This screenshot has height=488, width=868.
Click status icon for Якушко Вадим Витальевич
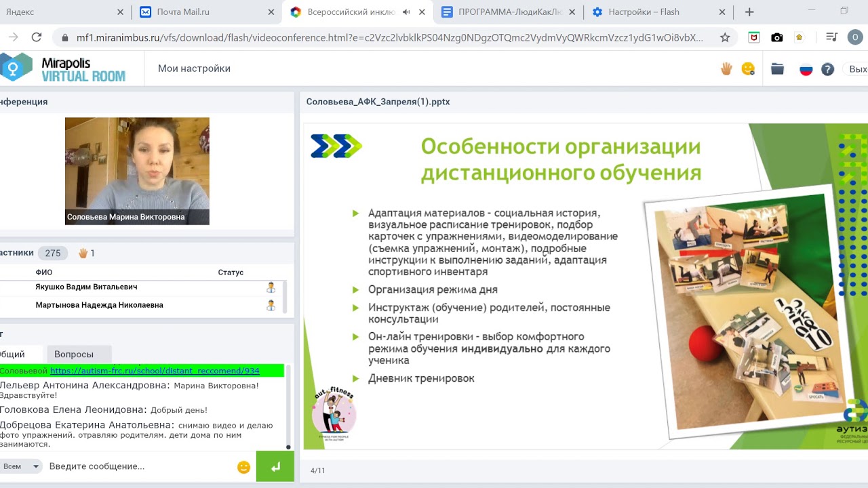coord(271,287)
